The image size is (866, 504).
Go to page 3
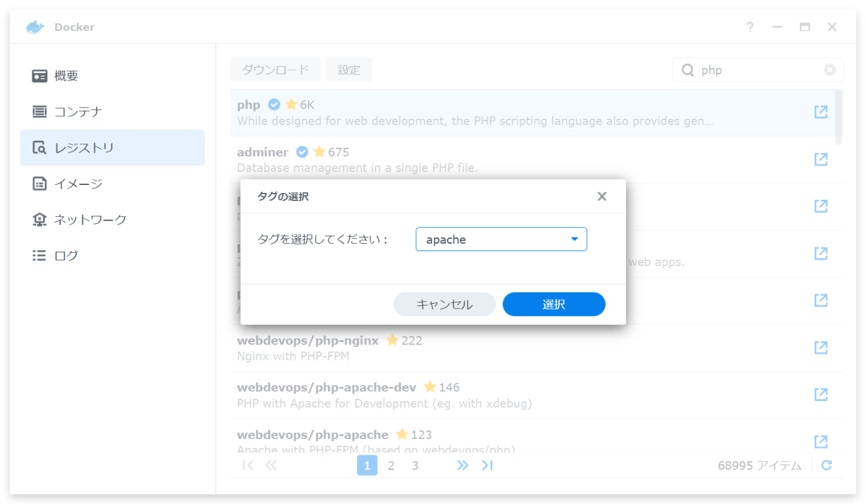click(x=415, y=466)
